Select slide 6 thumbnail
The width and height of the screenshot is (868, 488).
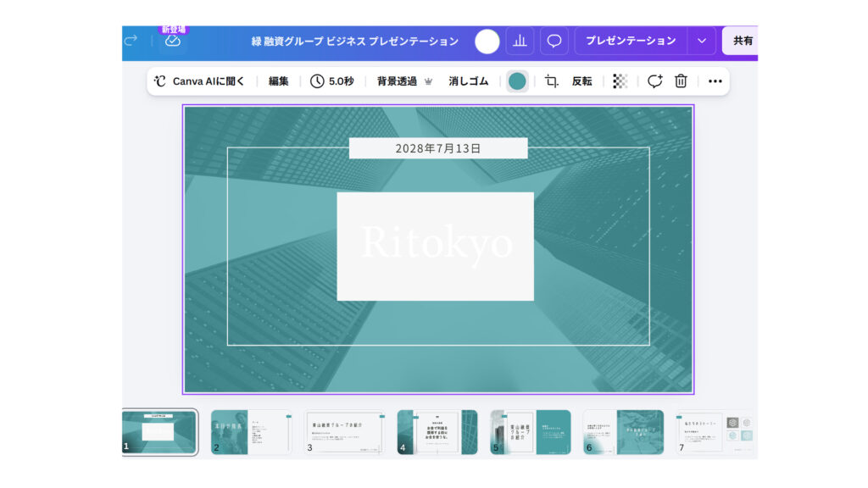click(623, 433)
